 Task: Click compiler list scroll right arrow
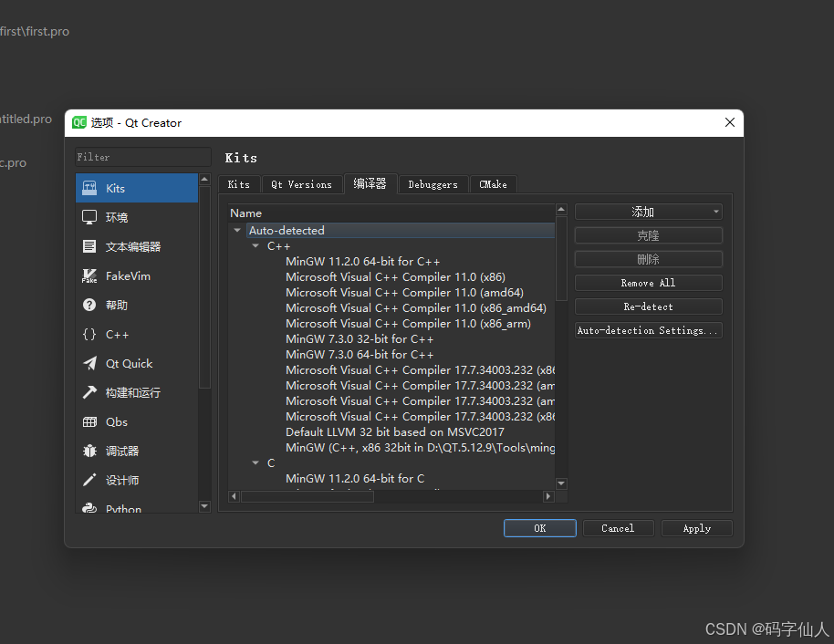(548, 496)
